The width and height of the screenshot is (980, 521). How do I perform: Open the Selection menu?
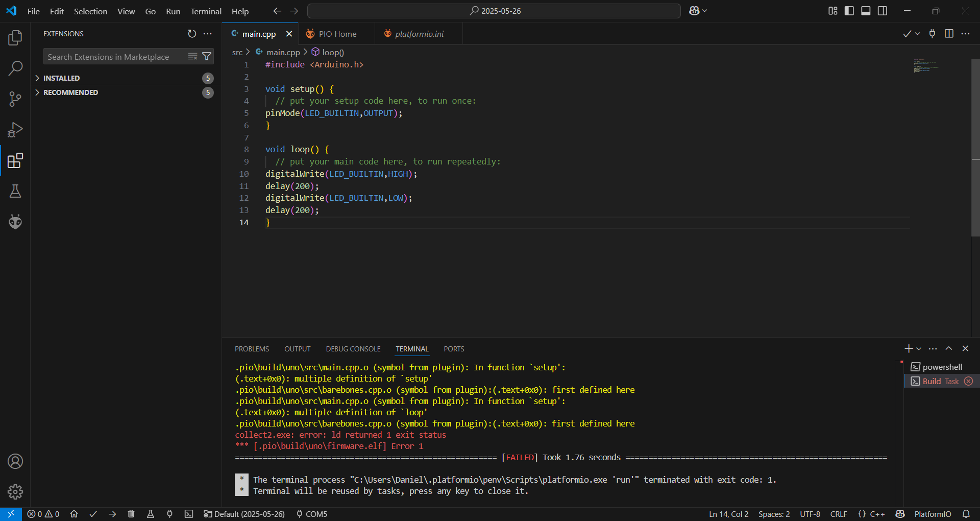click(90, 11)
